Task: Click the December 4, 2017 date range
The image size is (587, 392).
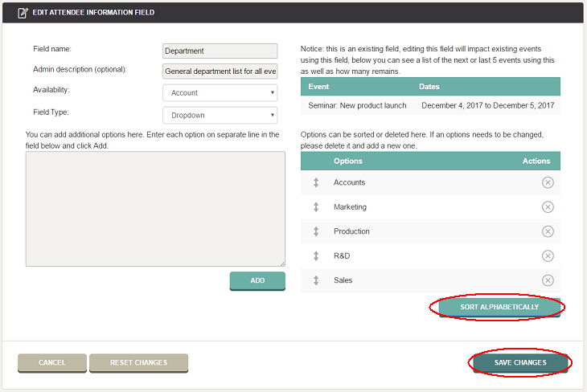Action: coord(488,105)
